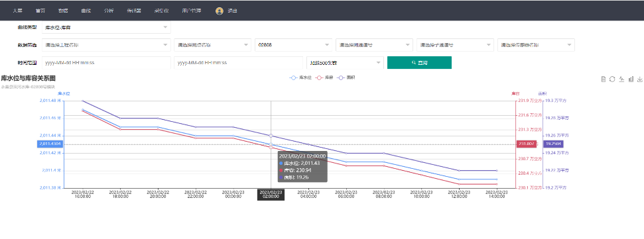
Task: Download chart as image icon
Action: pos(640,79)
